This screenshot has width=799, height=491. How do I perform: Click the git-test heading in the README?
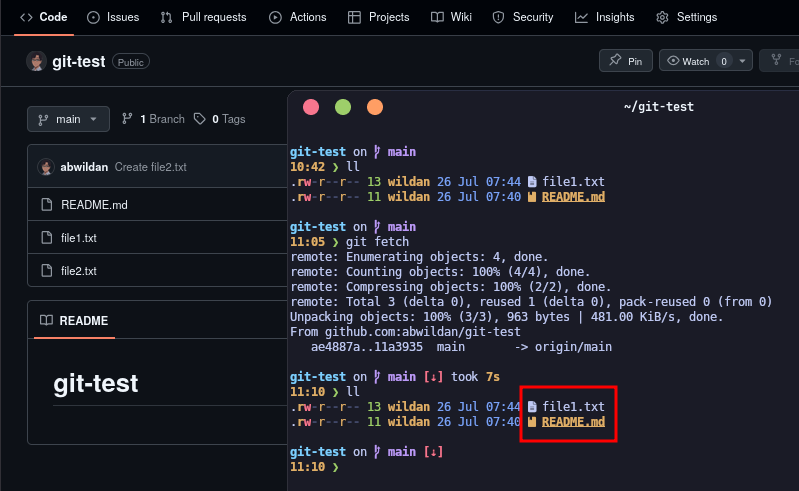coord(96,384)
